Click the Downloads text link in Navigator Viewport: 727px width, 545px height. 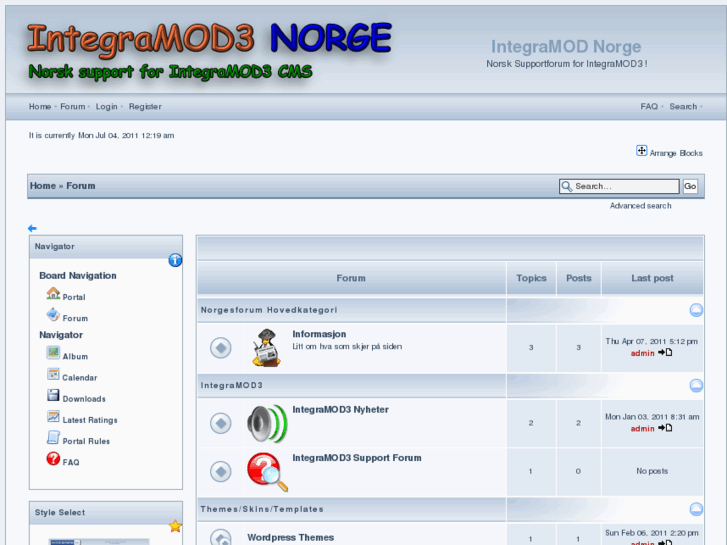(84, 399)
